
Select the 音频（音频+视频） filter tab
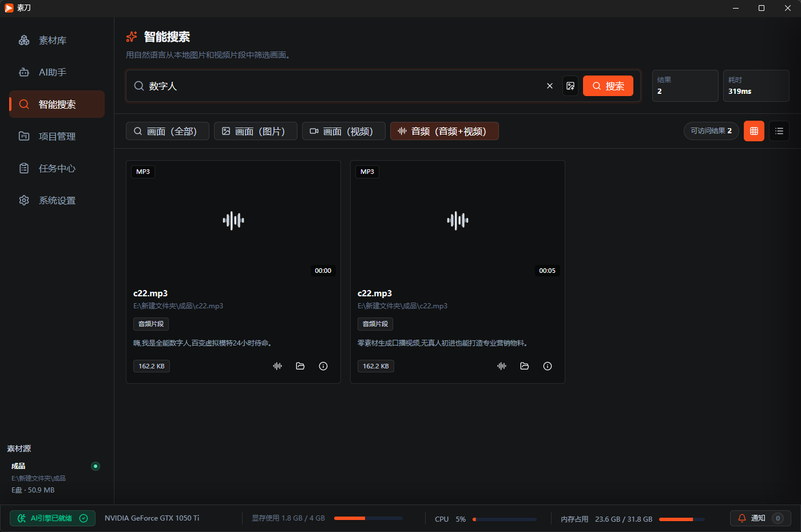click(x=445, y=131)
